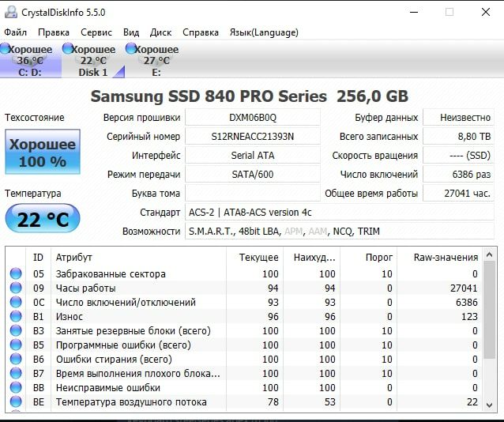Click the Атрибут column header

tap(138, 258)
